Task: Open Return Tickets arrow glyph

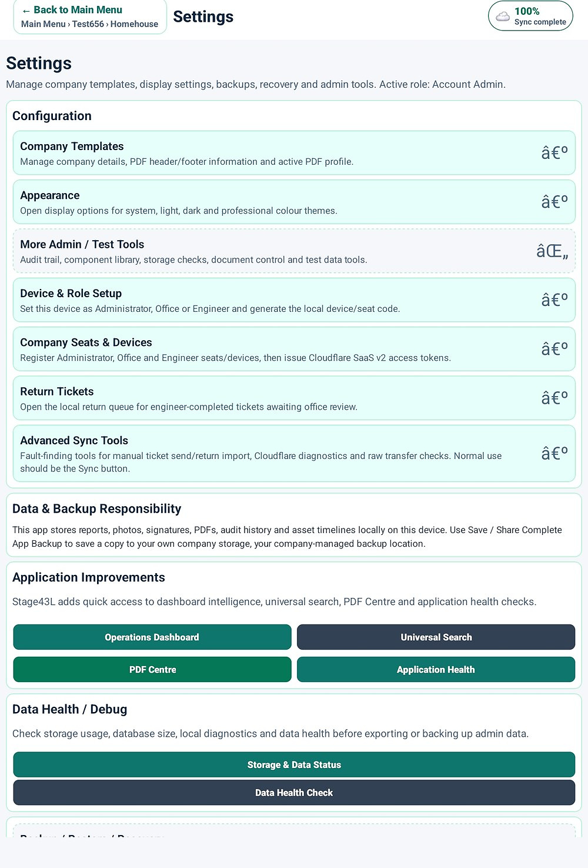Action: 554,398
